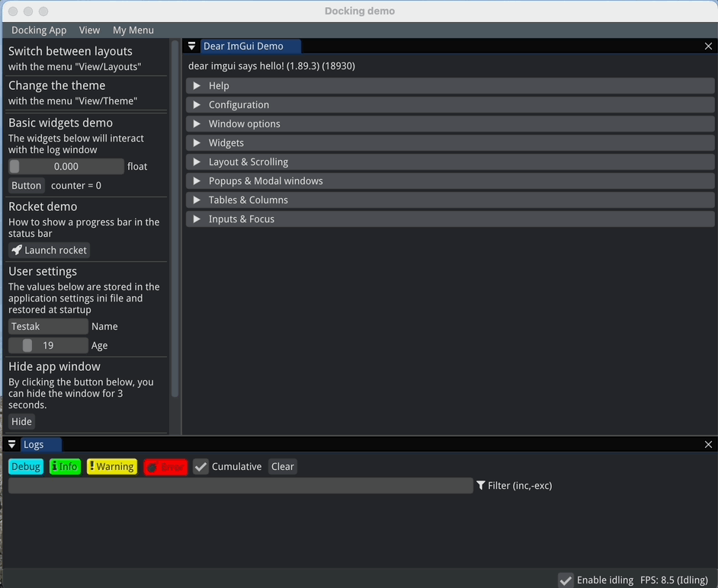The image size is (718, 588).
Task: Toggle the Debug log level button
Action: pos(26,467)
